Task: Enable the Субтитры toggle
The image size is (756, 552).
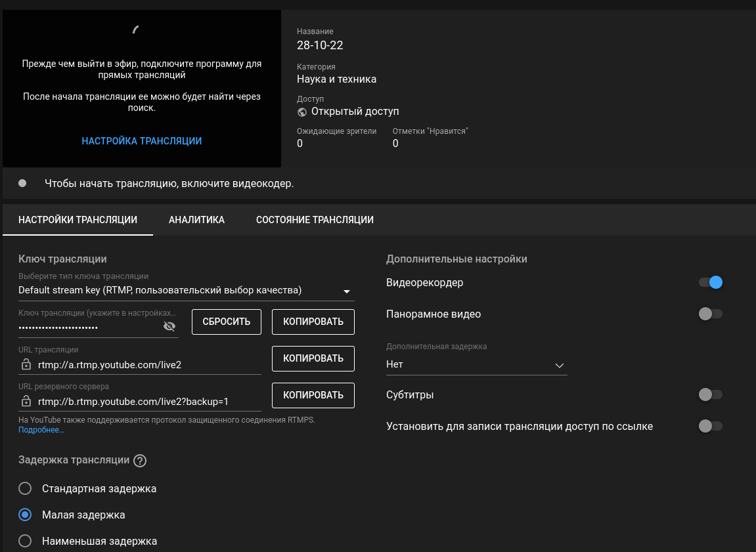Action: coord(711,394)
